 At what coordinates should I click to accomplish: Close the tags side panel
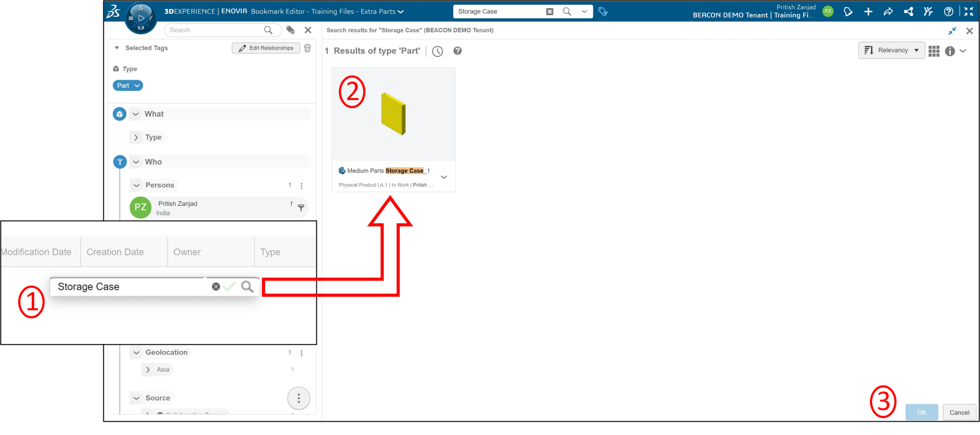(308, 30)
